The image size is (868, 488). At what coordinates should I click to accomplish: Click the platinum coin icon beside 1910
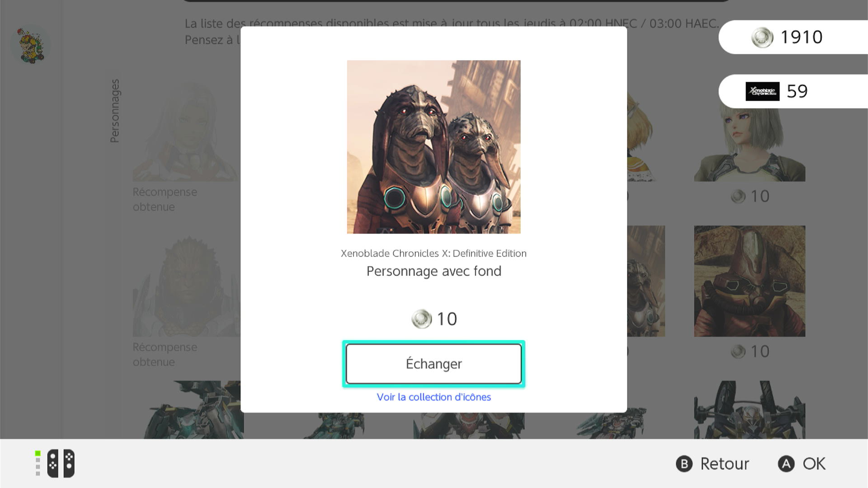pos(762,37)
